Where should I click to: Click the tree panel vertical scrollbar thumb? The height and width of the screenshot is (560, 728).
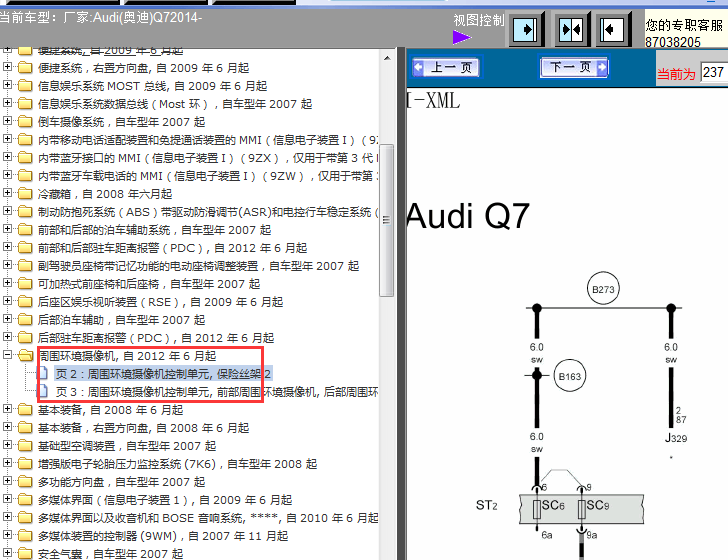click(x=386, y=220)
